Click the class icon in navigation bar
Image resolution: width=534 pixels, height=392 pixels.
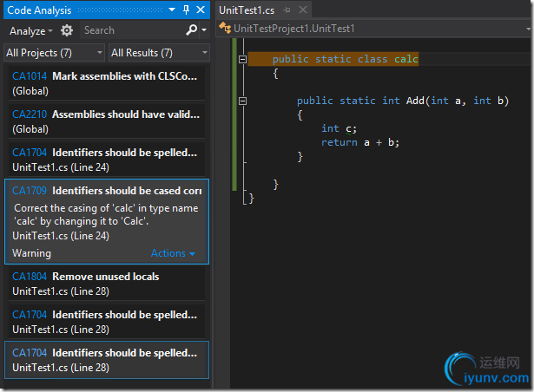pos(225,28)
